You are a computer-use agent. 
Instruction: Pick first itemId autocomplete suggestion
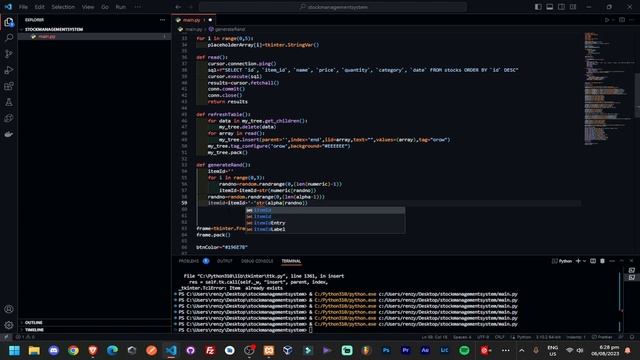325,210
